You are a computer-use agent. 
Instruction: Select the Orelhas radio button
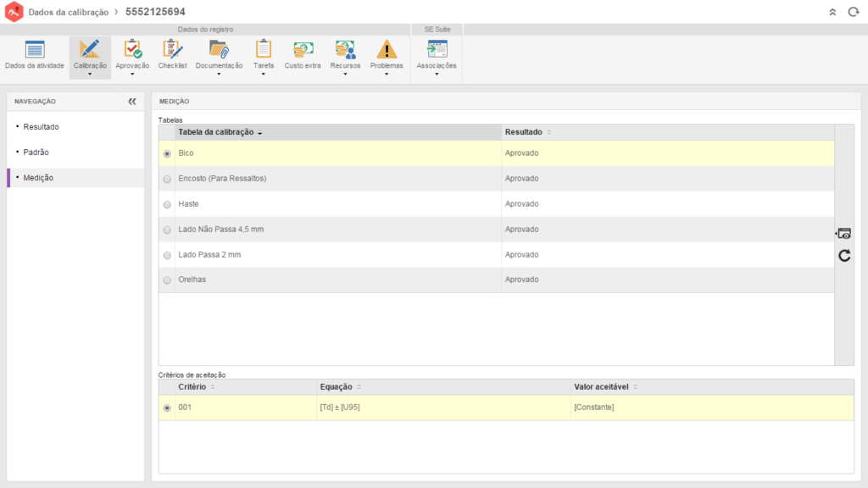click(x=167, y=280)
